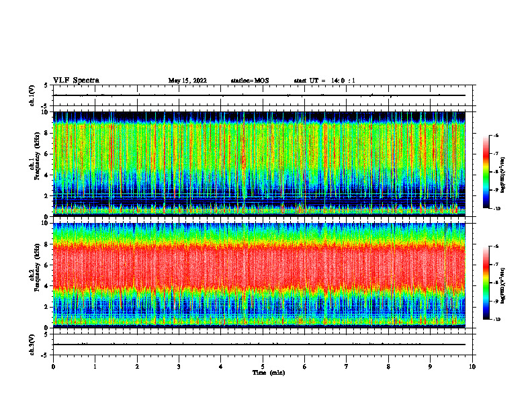Image resolution: width=532 pixels, height=411 pixels.
Task: Click the "May 15, 2022" date label
Action: click(187, 81)
